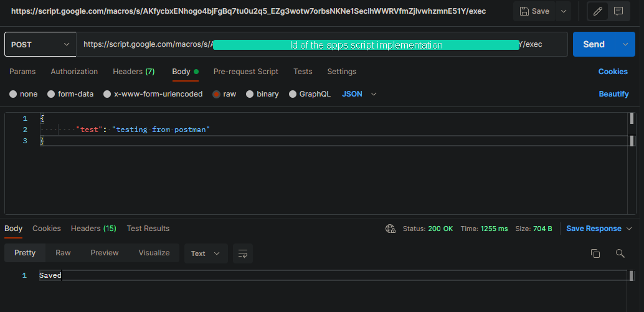The height and width of the screenshot is (312, 644).
Task: Click the Save floppy disk button
Action: [x=534, y=11]
